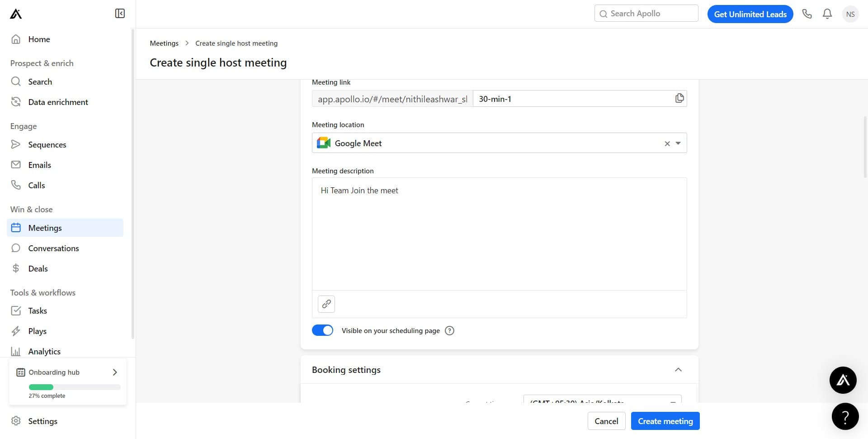The image size is (868, 439).
Task: Open the Deals section
Action: 38,268
